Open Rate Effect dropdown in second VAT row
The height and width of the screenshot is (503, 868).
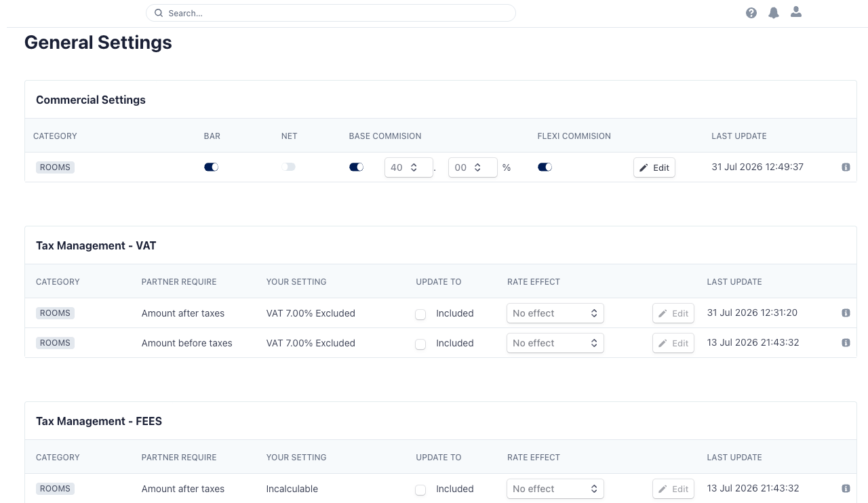555,343
